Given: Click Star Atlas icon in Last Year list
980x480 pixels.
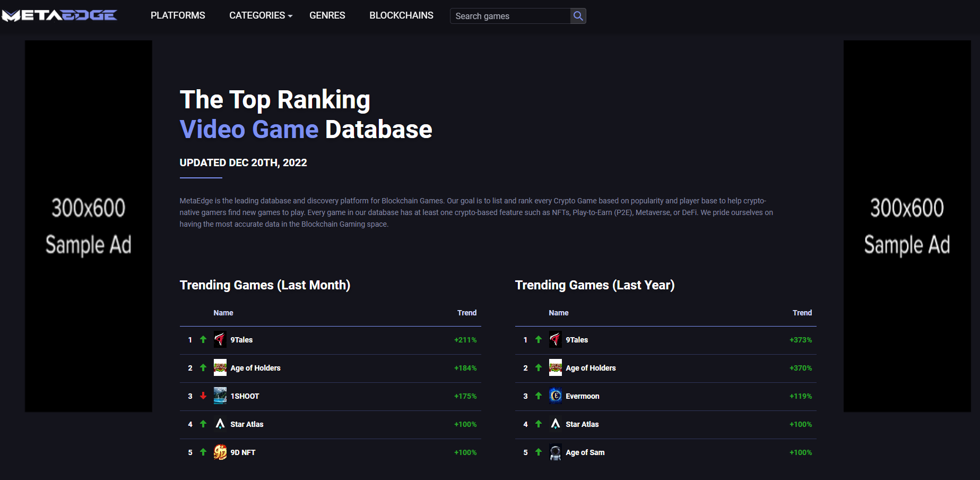Looking at the screenshot, I should pos(555,424).
